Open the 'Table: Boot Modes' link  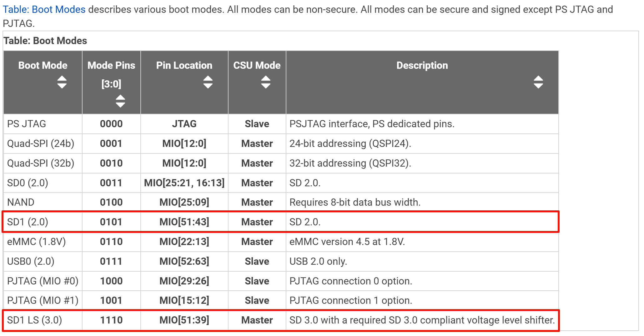pyautogui.click(x=44, y=9)
